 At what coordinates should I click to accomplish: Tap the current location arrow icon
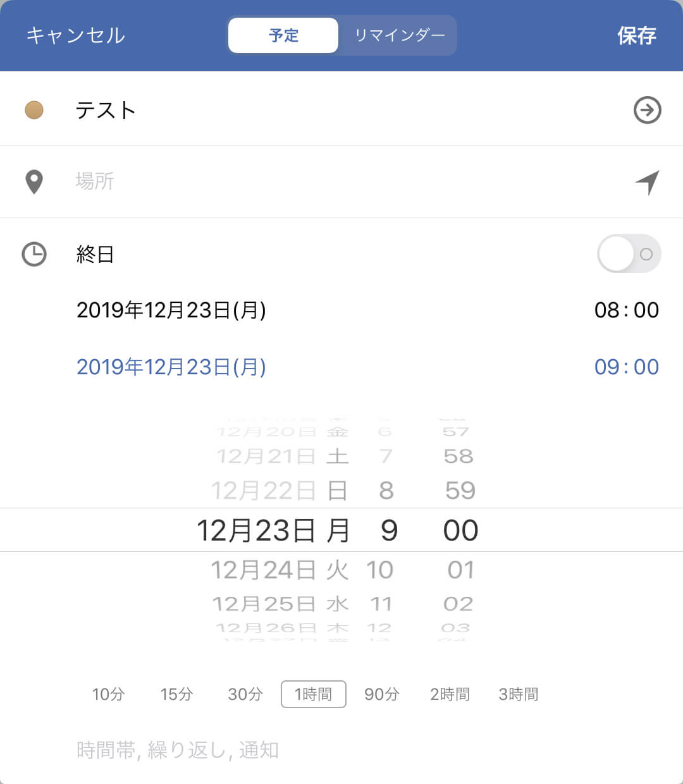tap(648, 182)
